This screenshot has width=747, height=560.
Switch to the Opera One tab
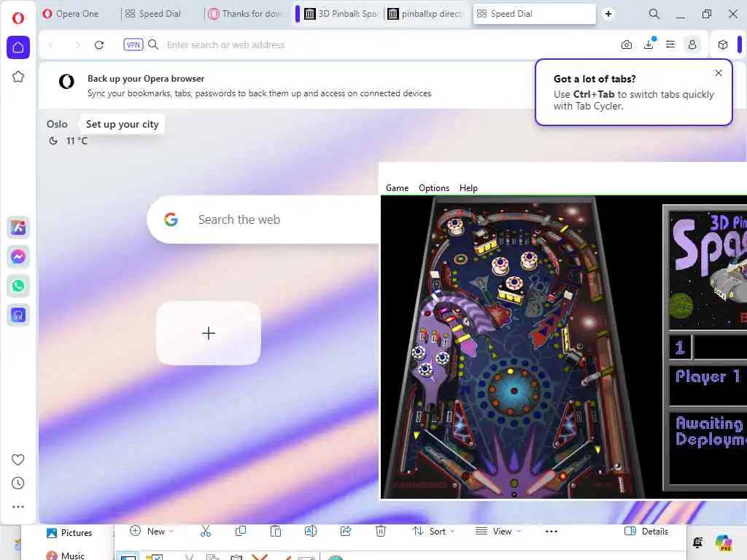[71, 14]
